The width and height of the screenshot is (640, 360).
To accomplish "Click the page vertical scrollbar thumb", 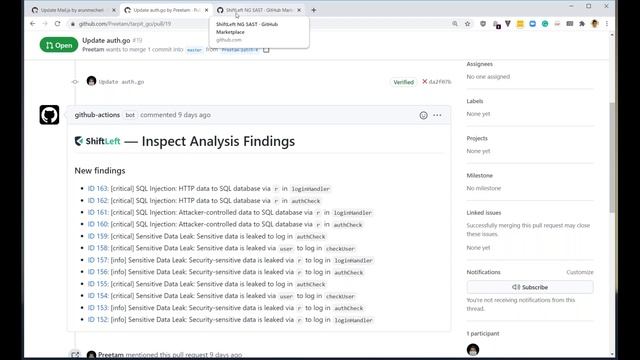I will click(612, 157).
